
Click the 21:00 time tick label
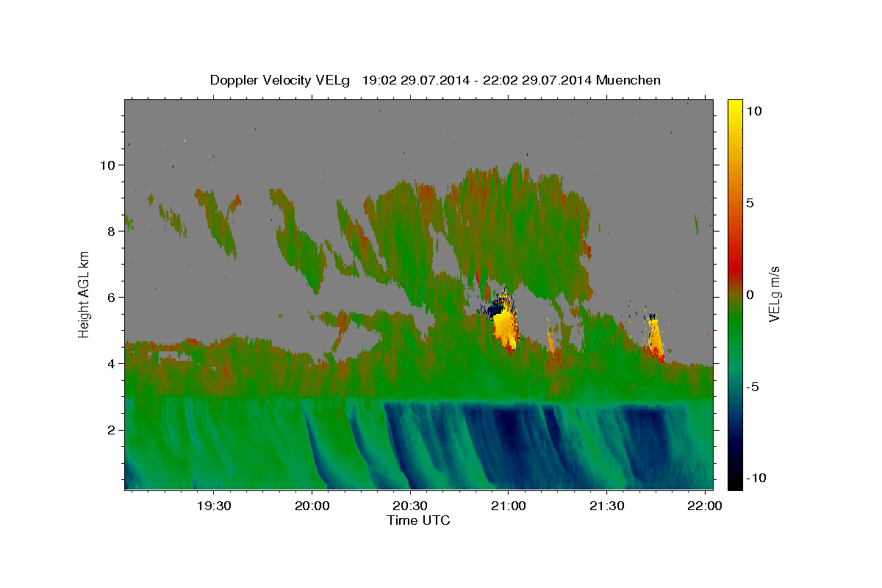coord(508,506)
